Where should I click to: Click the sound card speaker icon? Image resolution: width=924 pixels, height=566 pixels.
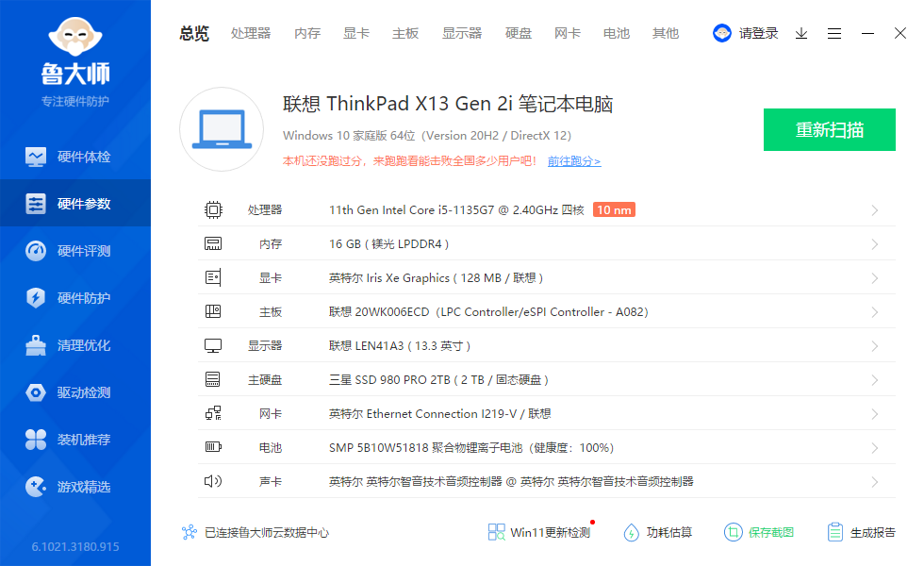tap(213, 481)
